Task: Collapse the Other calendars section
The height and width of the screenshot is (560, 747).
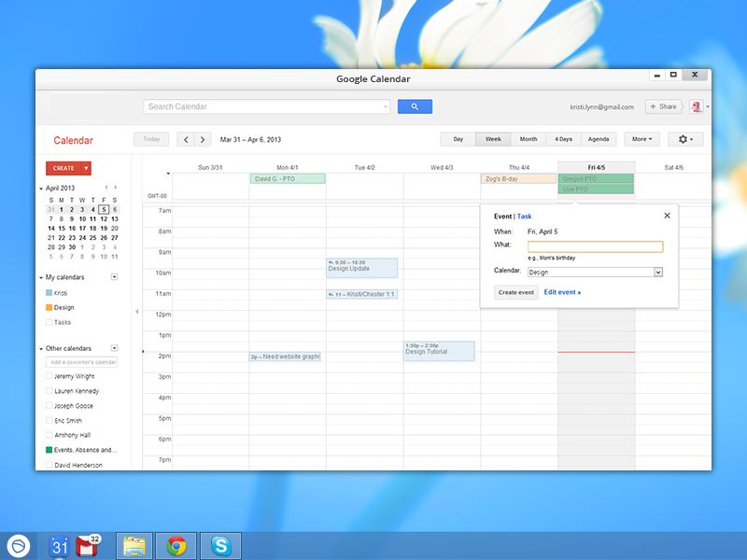Action: tap(41, 349)
